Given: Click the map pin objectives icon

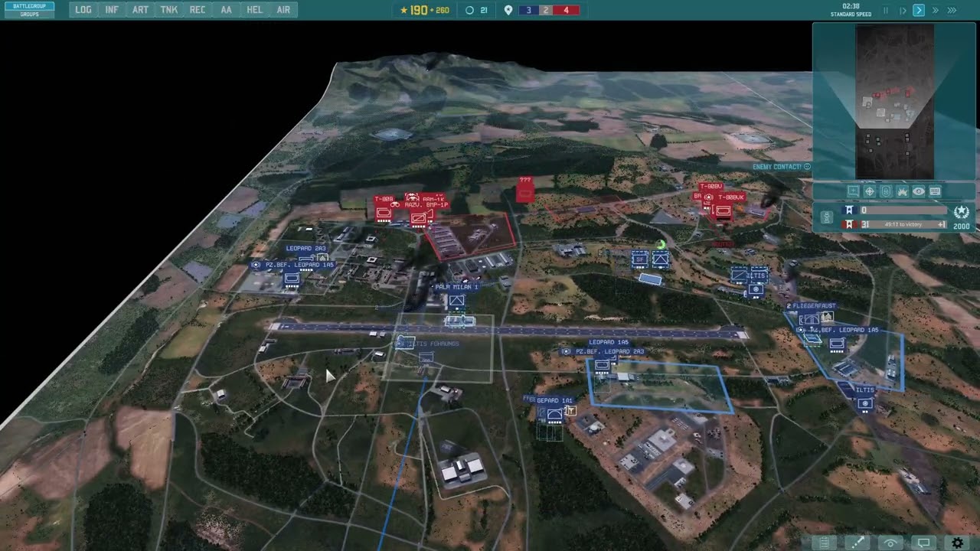Looking at the screenshot, I should pos(508,10).
